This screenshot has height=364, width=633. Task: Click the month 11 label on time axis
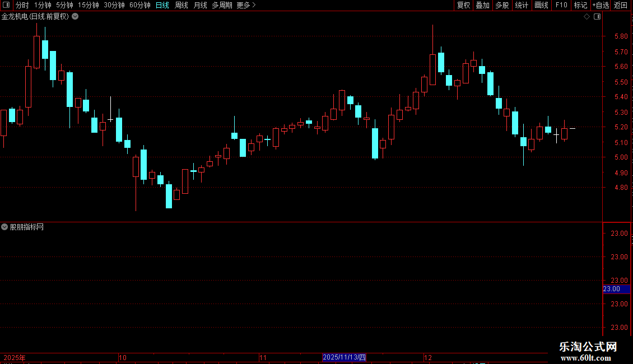point(263,357)
